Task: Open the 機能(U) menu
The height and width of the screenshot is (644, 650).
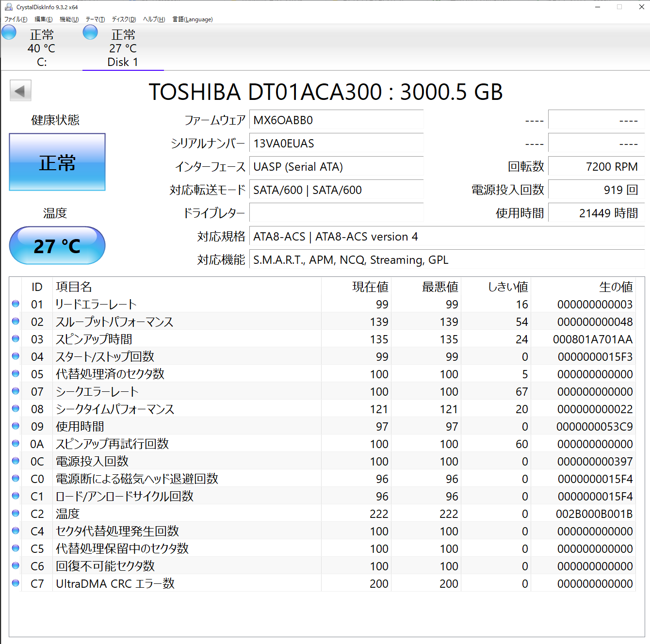Action: click(x=69, y=19)
